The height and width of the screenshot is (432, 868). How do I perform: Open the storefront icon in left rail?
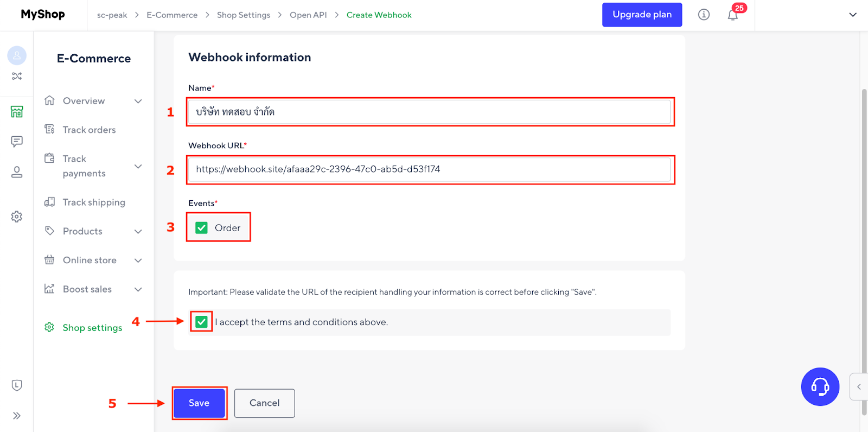[x=17, y=112]
